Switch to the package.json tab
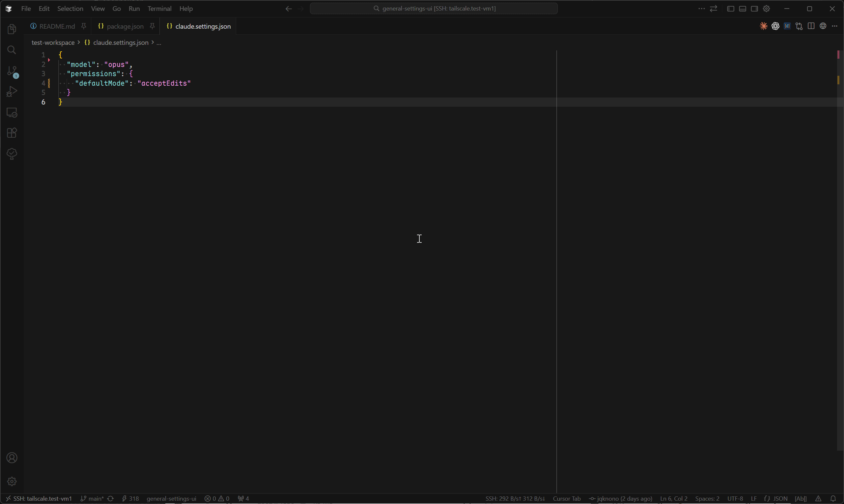This screenshot has width=844, height=504. [125, 26]
